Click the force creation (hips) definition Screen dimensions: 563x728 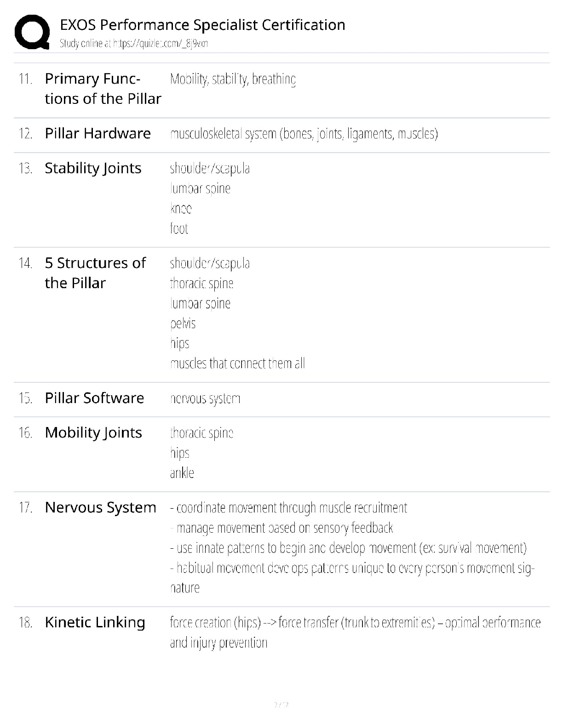pos(355,632)
